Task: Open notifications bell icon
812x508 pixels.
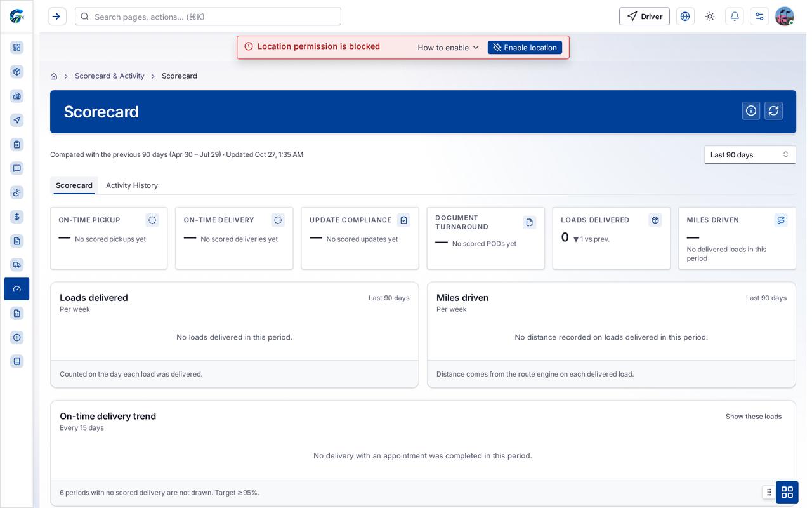Action: 735,17
